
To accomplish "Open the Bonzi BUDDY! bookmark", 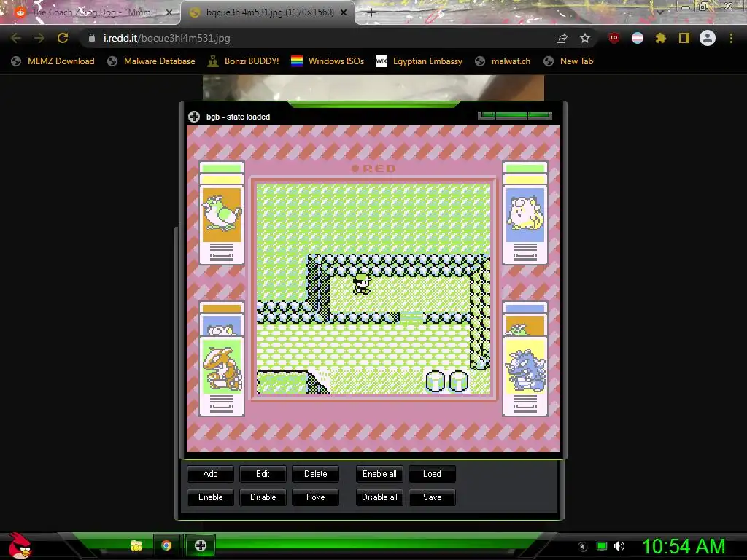I will 244,61.
